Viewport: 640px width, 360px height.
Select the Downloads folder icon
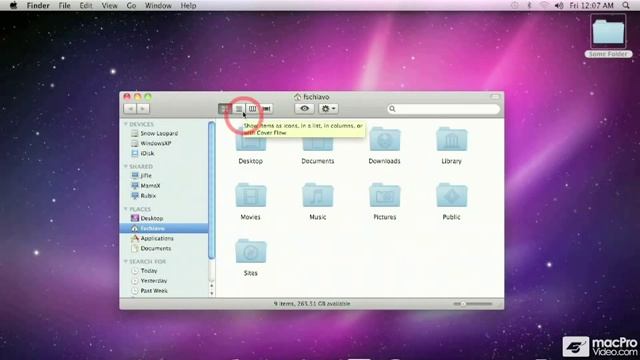coord(384,139)
